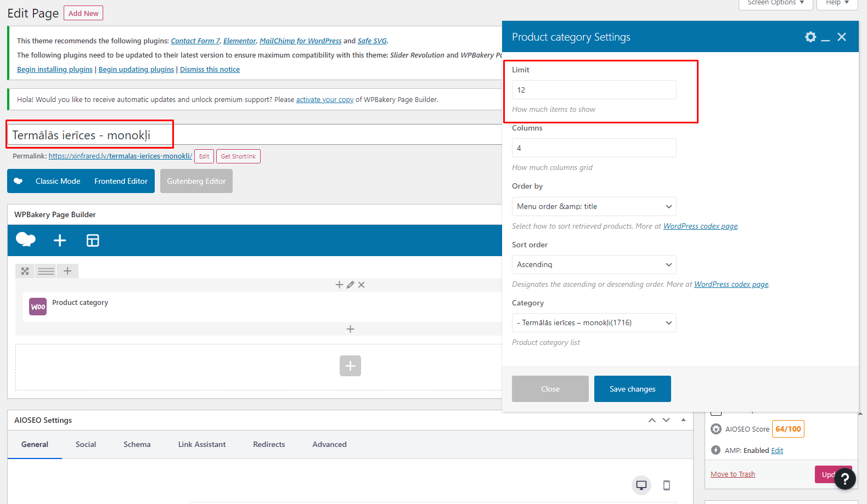
Task: Switch to Classic Mode
Action: [x=58, y=181]
